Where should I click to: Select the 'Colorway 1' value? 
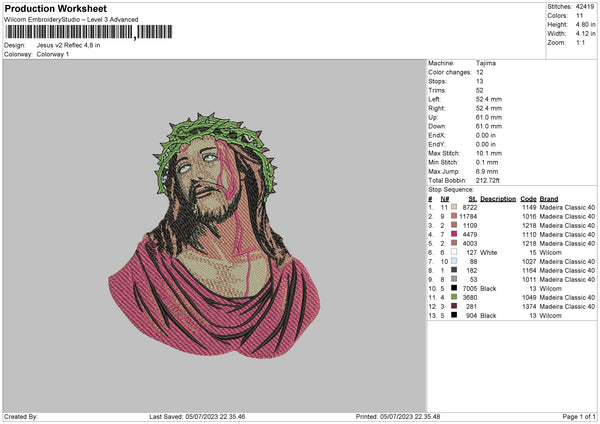click(x=53, y=54)
